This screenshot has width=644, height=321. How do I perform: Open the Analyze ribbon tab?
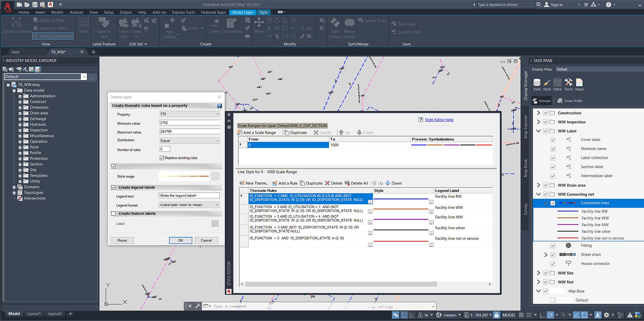tap(76, 12)
